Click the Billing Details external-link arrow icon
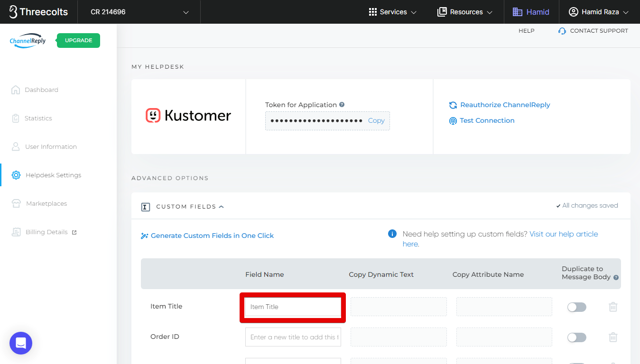The image size is (640, 364). click(74, 232)
